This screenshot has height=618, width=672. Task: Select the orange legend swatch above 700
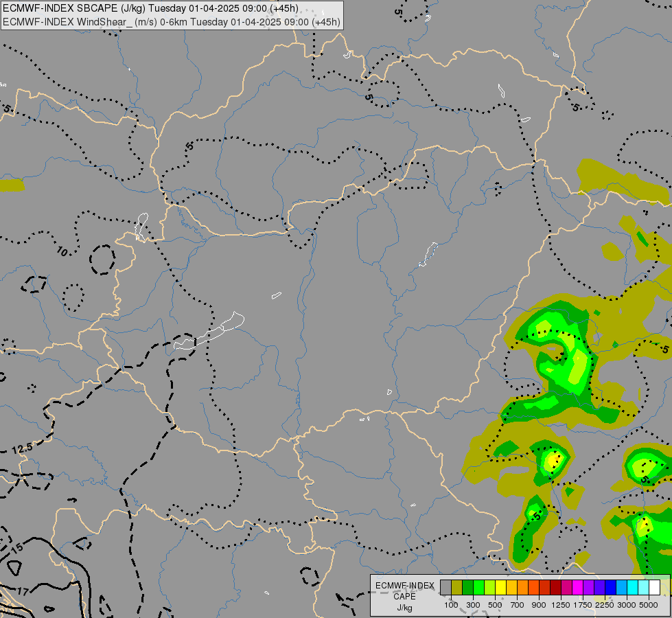point(522,587)
